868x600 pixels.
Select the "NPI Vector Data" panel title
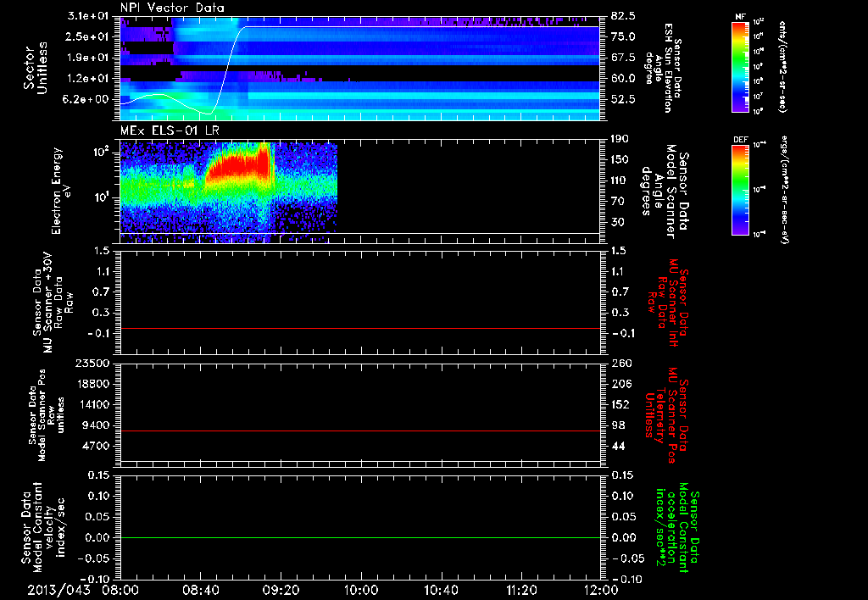pyautogui.click(x=173, y=8)
